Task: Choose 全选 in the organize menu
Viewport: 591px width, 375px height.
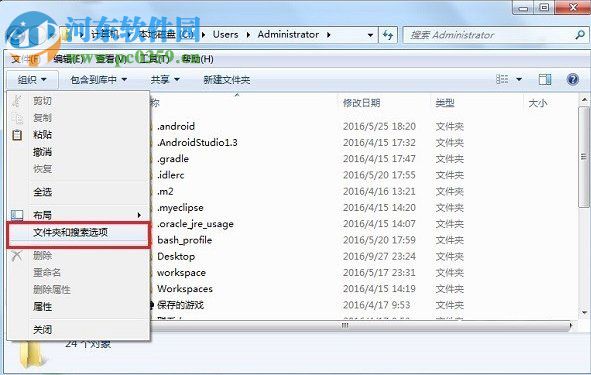Action: [42, 192]
